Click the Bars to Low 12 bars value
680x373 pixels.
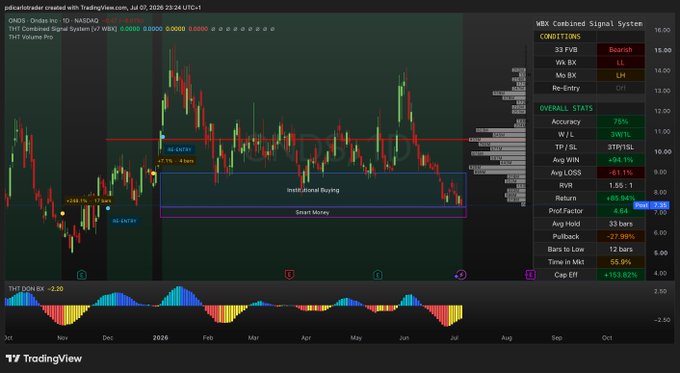point(621,249)
